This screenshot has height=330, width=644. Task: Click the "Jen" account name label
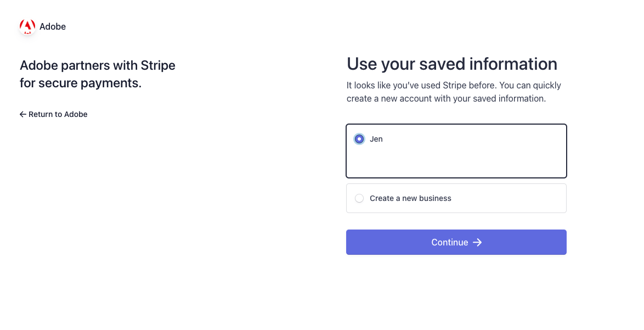tap(376, 139)
